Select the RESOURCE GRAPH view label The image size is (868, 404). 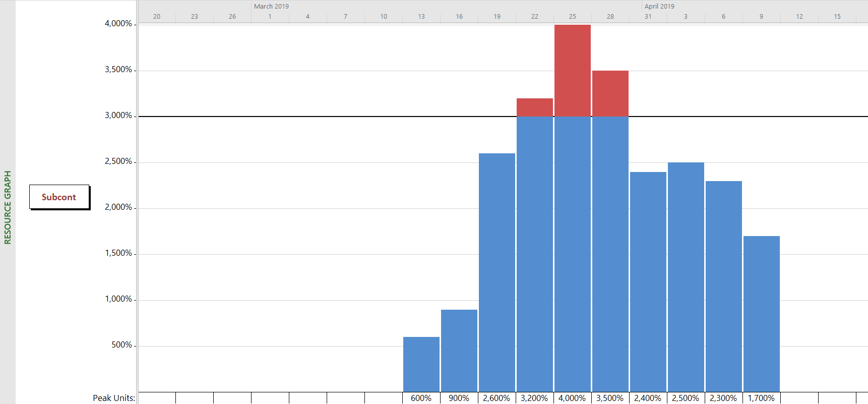[8, 207]
